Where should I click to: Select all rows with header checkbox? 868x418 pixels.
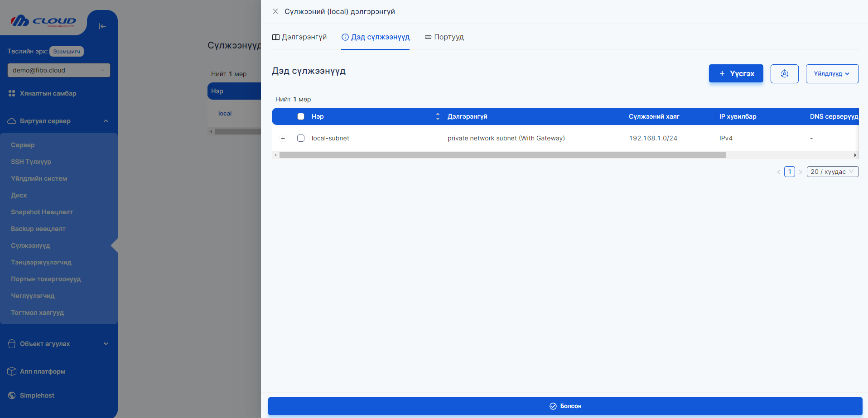tap(301, 116)
